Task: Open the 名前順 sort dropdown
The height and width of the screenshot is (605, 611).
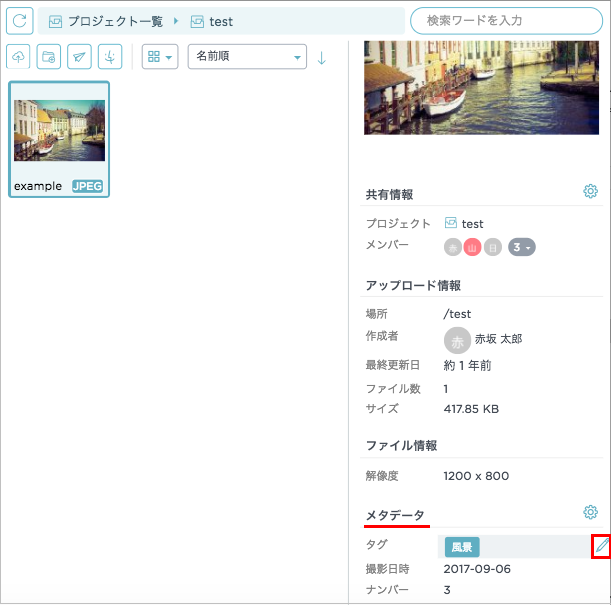Action: (247, 56)
